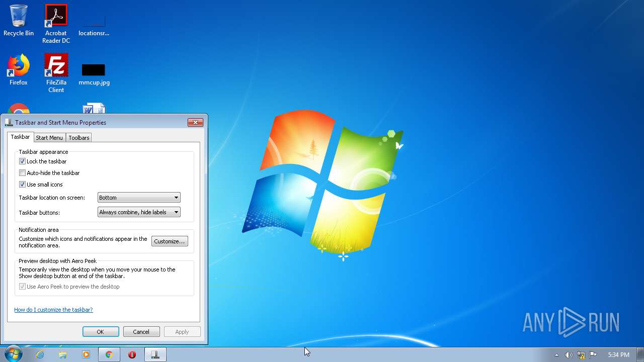Open the partially hidden Word document icon
Image resolution: width=644 pixels, height=362 pixels.
[94, 109]
